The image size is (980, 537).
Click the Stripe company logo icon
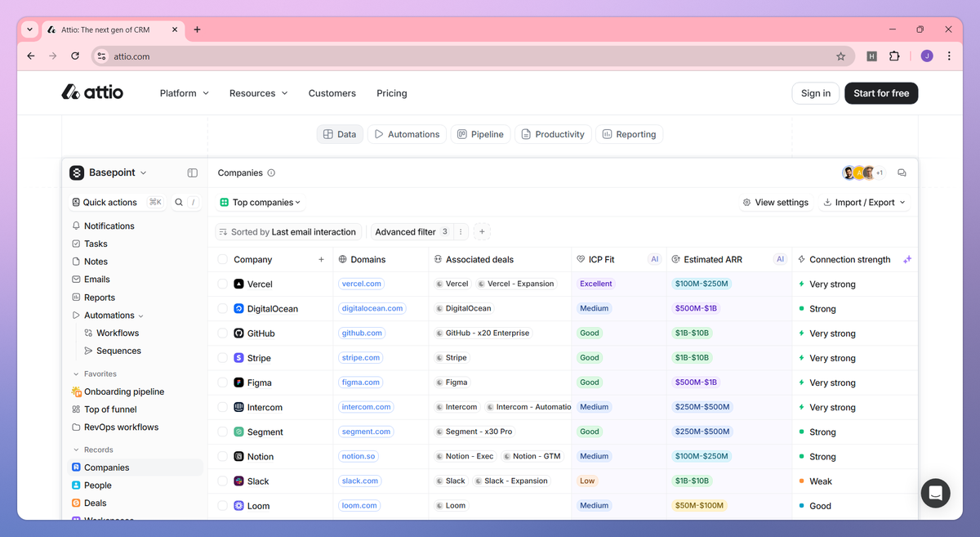point(239,358)
